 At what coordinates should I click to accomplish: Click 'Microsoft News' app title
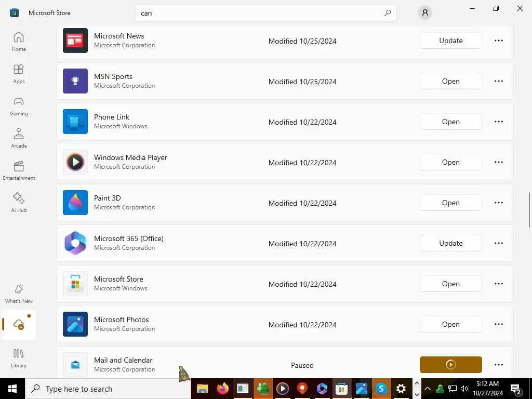click(x=119, y=36)
